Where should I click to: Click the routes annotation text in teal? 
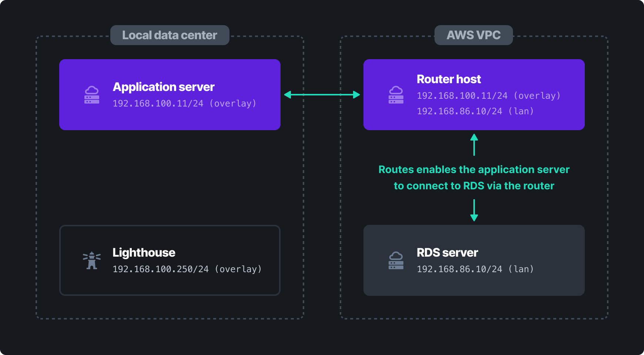474,177
